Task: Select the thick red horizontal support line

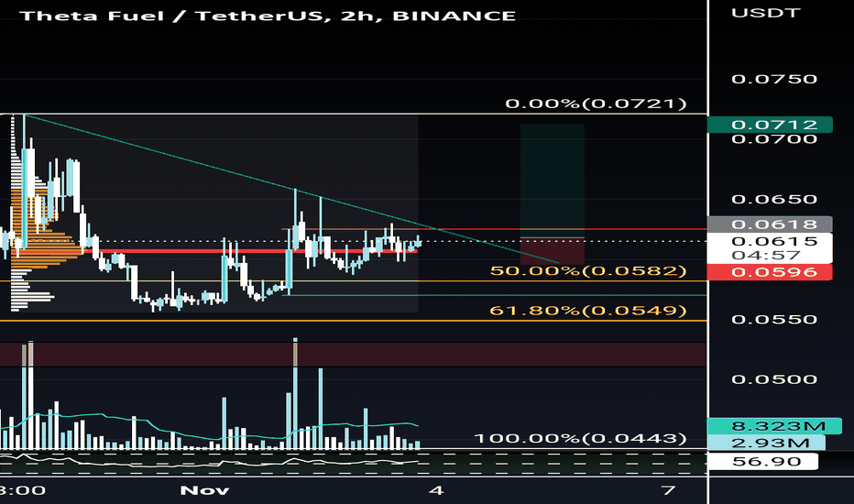Action: [250, 251]
